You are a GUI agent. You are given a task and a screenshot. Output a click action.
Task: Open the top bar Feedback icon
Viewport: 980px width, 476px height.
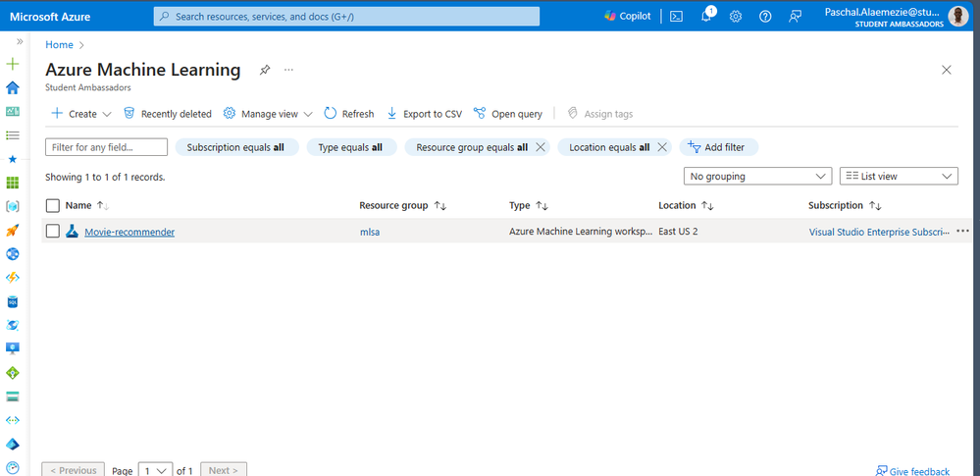[795, 17]
